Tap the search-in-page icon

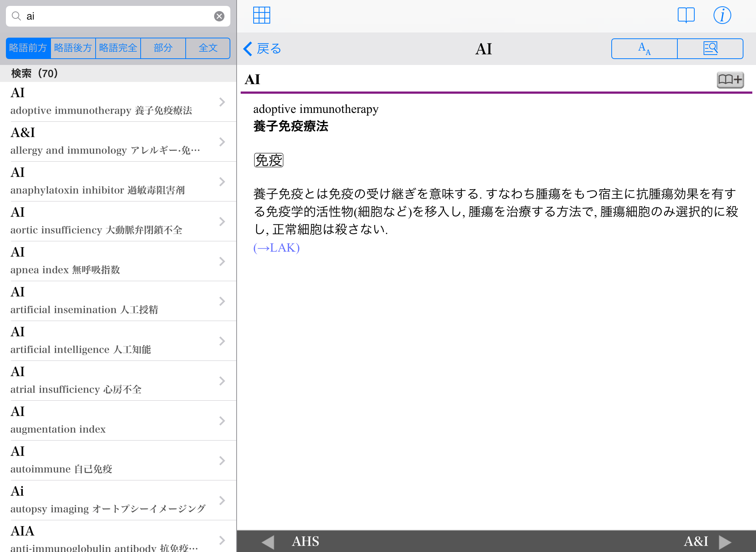click(710, 49)
